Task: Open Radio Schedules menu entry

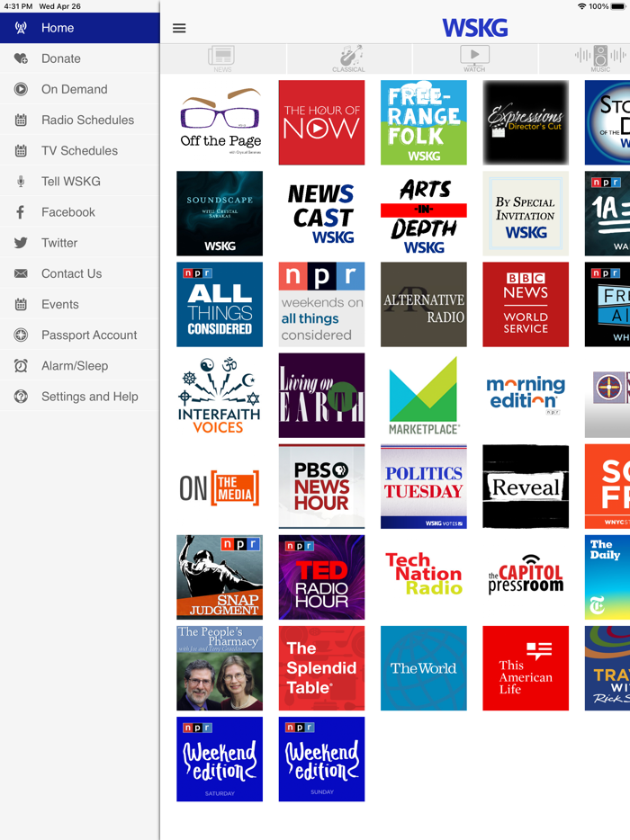Action: pyautogui.click(x=80, y=120)
